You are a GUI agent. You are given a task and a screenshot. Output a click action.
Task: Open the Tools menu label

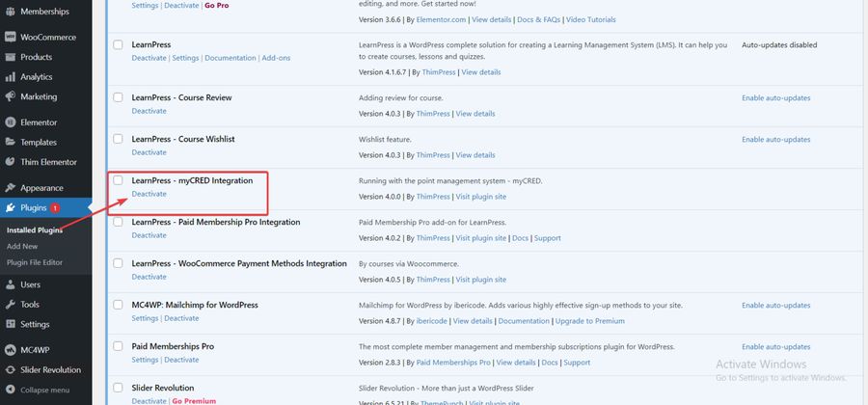(x=30, y=305)
